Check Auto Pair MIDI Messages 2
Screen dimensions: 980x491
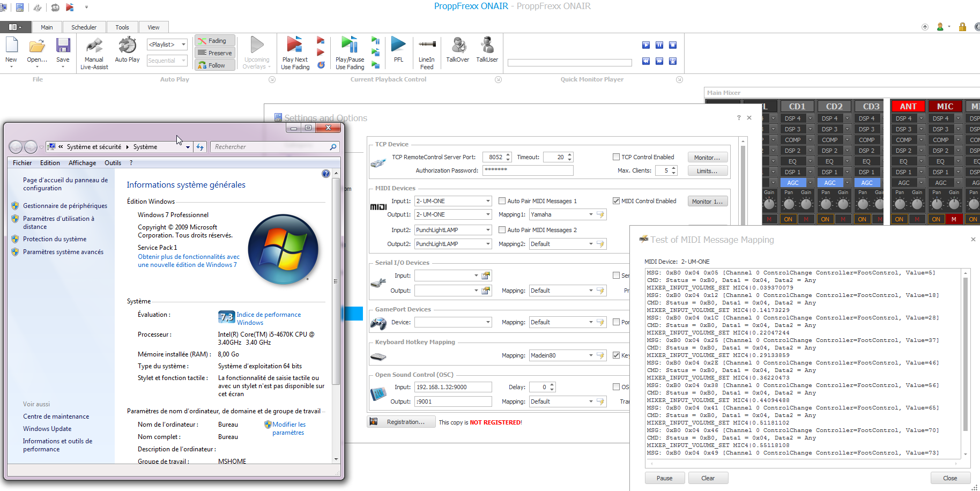502,230
